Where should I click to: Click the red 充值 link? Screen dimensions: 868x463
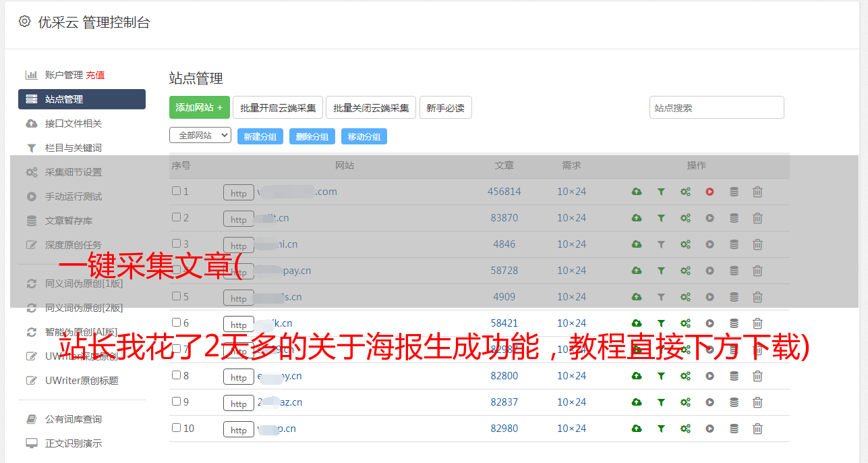(x=95, y=75)
